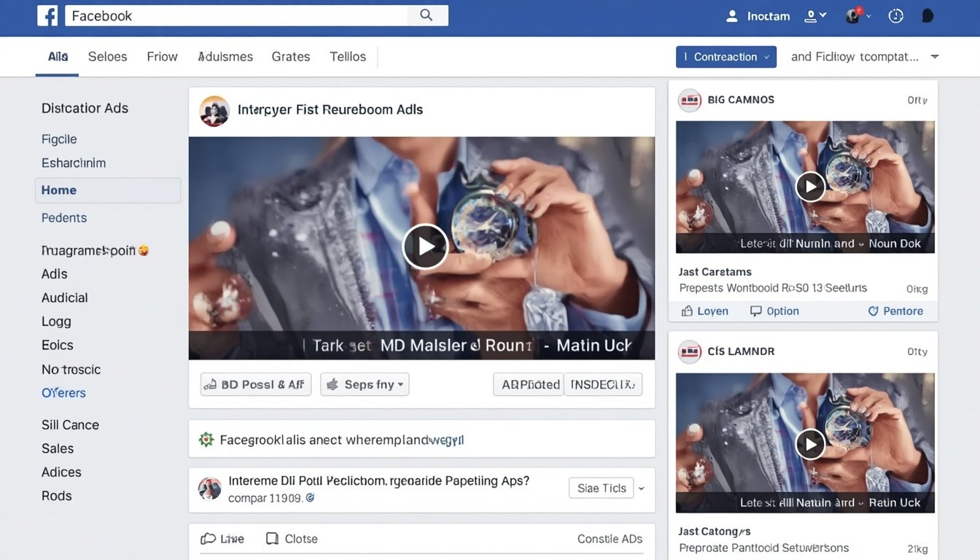Click the BD Possl & Aff button
Image resolution: width=980 pixels, height=560 pixels.
[256, 384]
